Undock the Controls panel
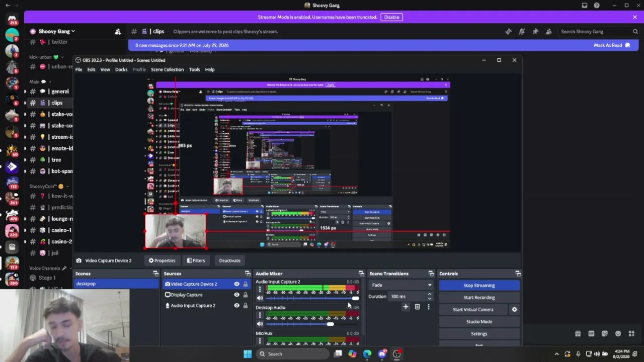This screenshot has height=362, width=644. click(518, 274)
